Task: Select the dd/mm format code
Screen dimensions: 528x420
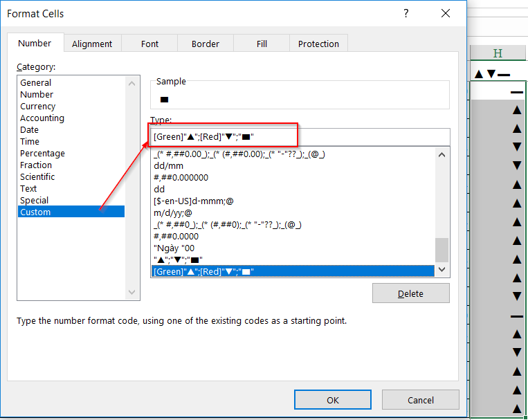Action: (169, 165)
